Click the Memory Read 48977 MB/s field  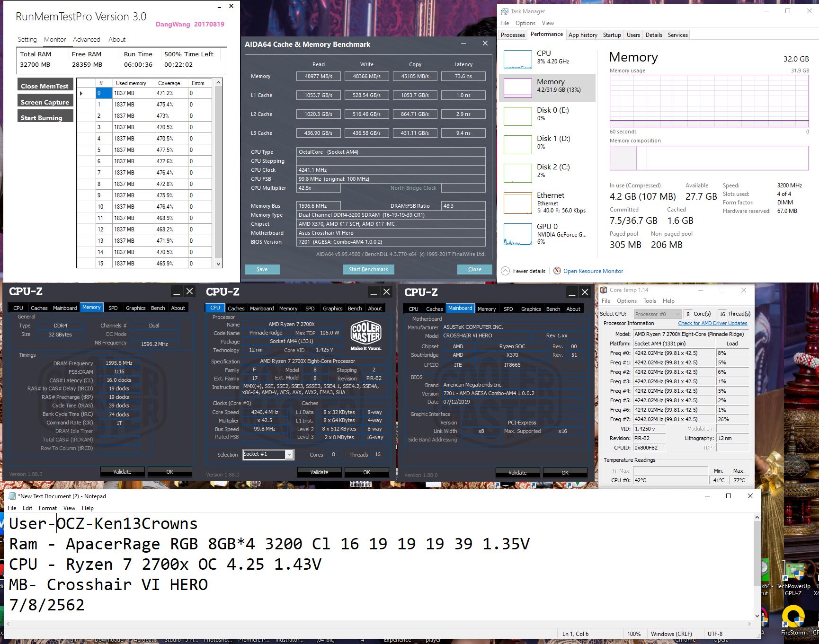pos(318,76)
